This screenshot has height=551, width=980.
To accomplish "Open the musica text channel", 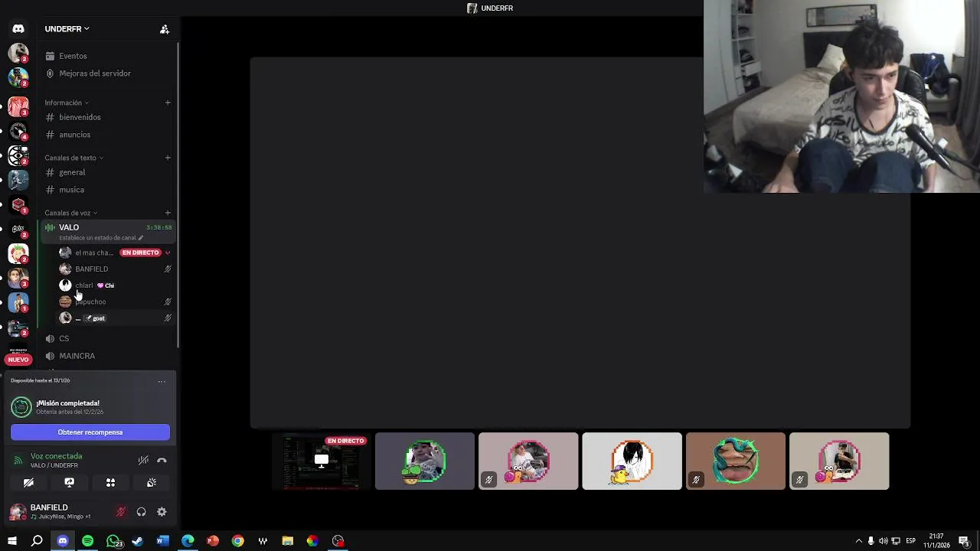I will click(108, 190).
